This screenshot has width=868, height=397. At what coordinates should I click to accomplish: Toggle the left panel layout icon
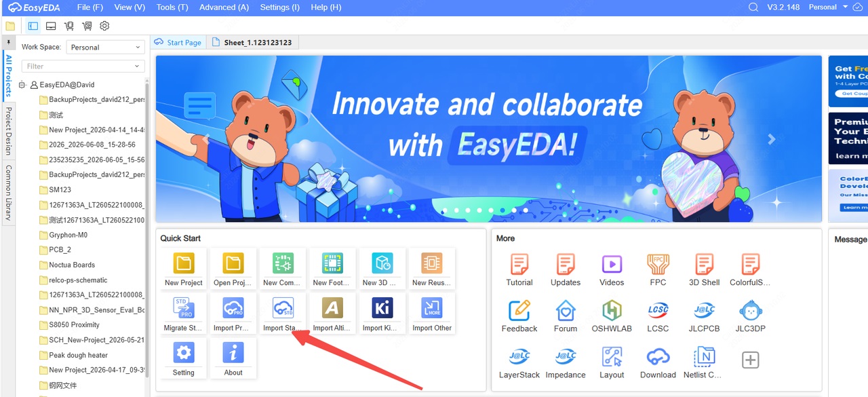[33, 26]
